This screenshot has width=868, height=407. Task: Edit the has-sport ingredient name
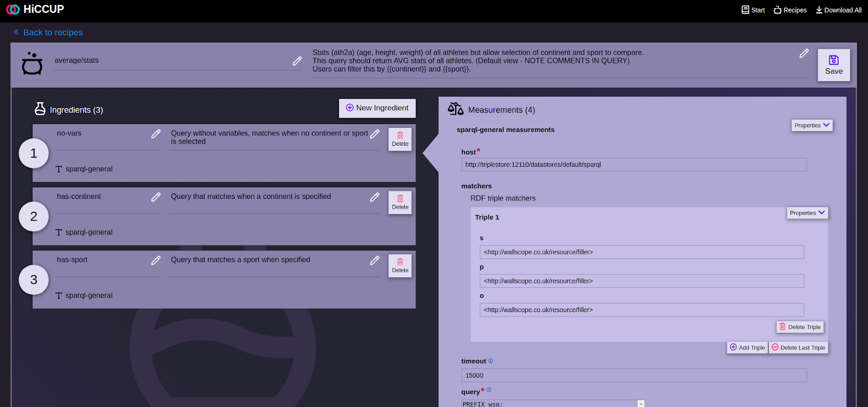click(156, 261)
